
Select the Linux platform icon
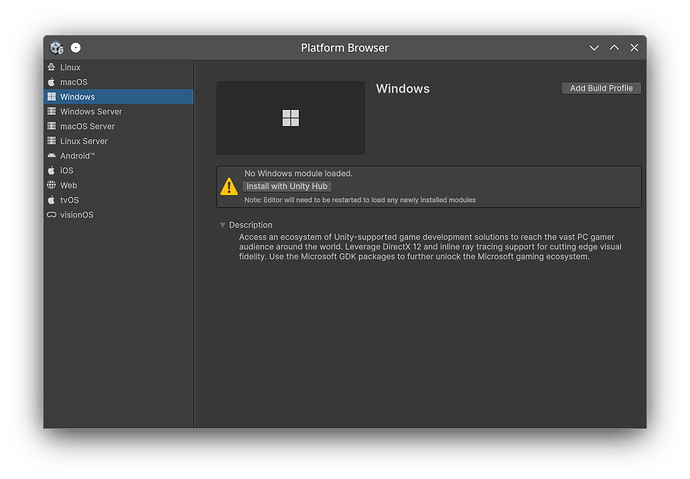tap(51, 67)
